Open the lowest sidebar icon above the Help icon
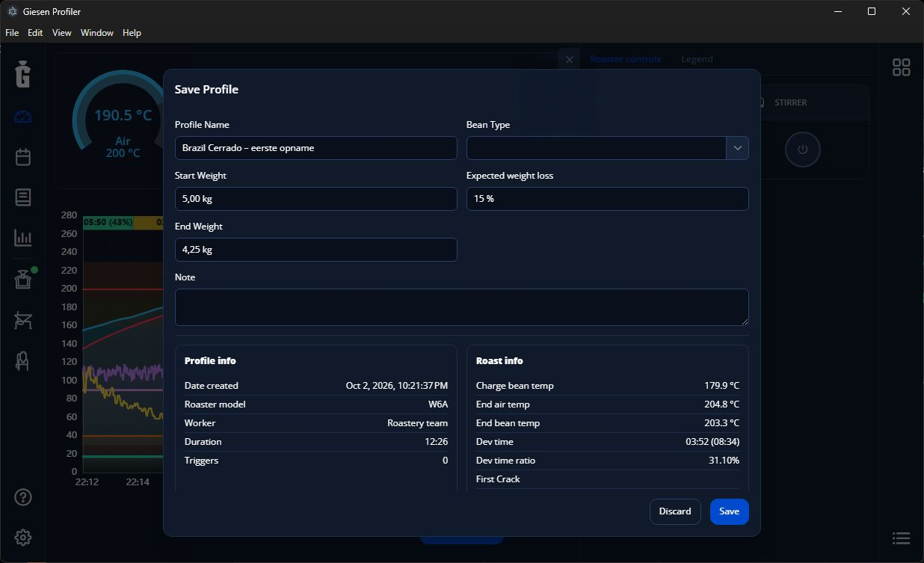This screenshot has width=924, height=563. tap(23, 361)
